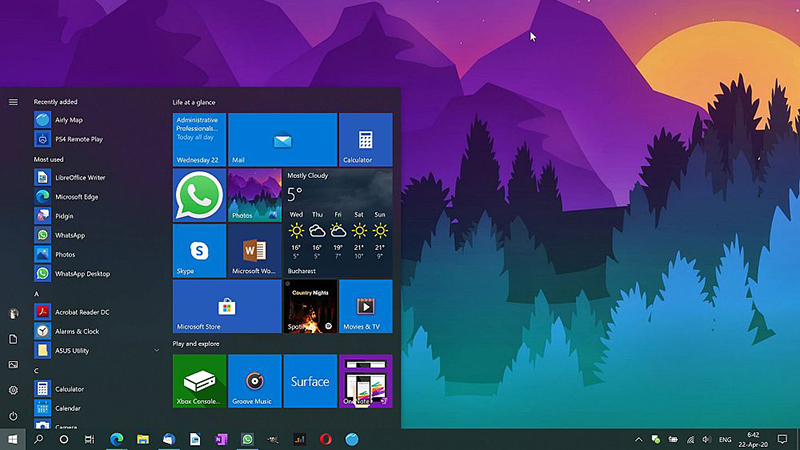
Task: Open the Photos live tile
Action: [255, 195]
